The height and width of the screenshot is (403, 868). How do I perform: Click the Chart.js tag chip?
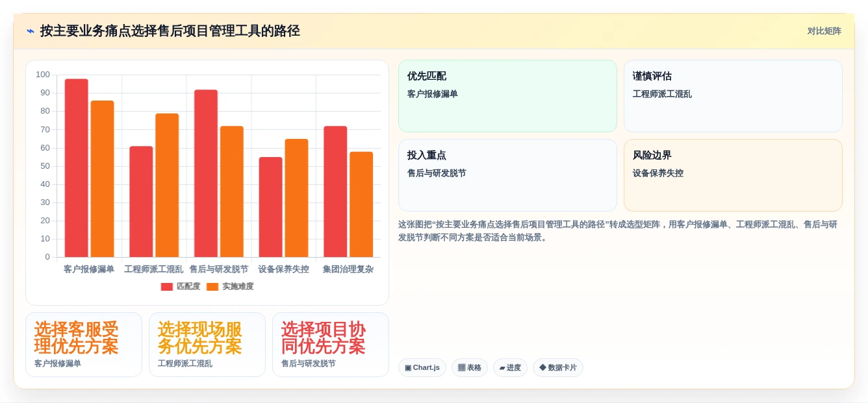click(x=422, y=368)
